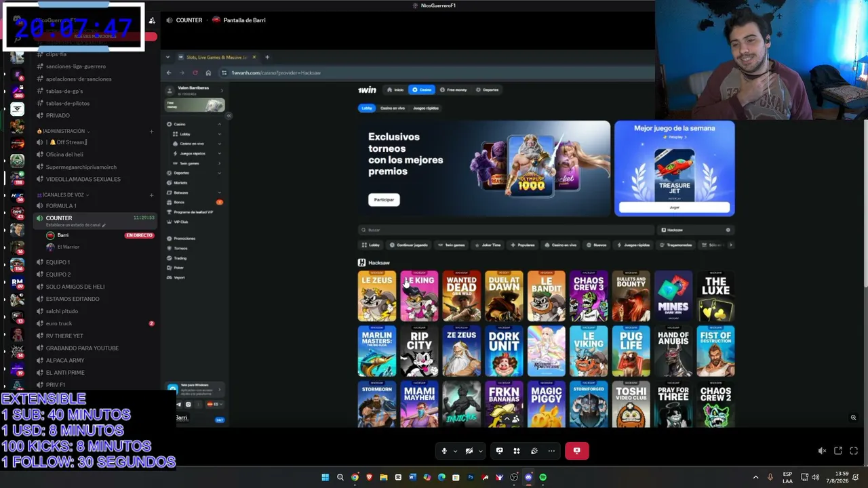Expand the Deportes sidebar section
This screenshot has height=488, width=868.
[x=219, y=173]
